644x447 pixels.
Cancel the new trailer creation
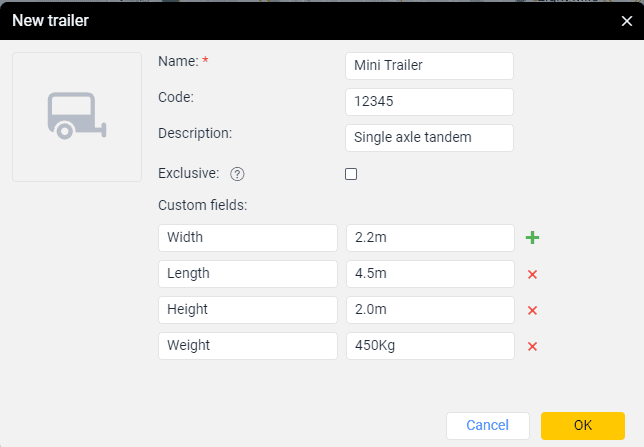pyautogui.click(x=487, y=425)
